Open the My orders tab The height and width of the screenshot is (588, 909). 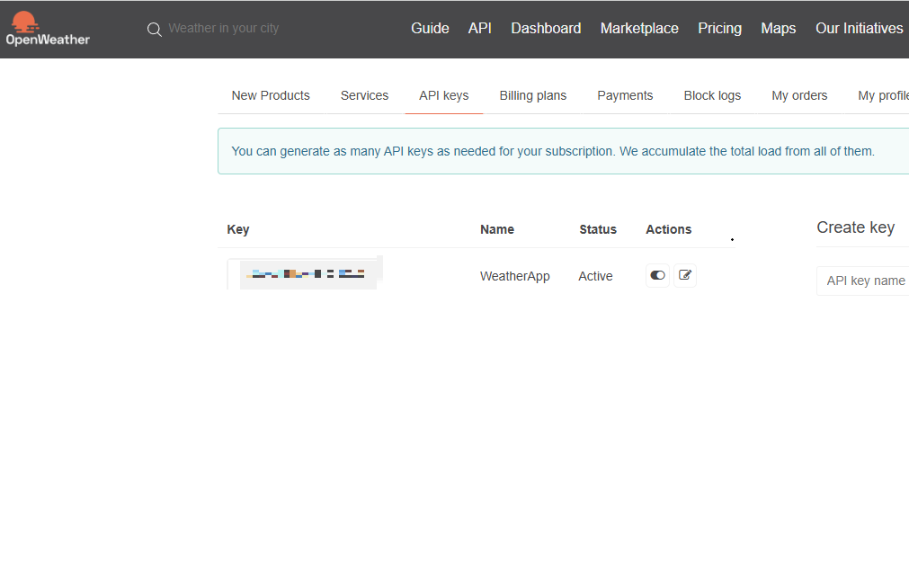click(x=799, y=95)
